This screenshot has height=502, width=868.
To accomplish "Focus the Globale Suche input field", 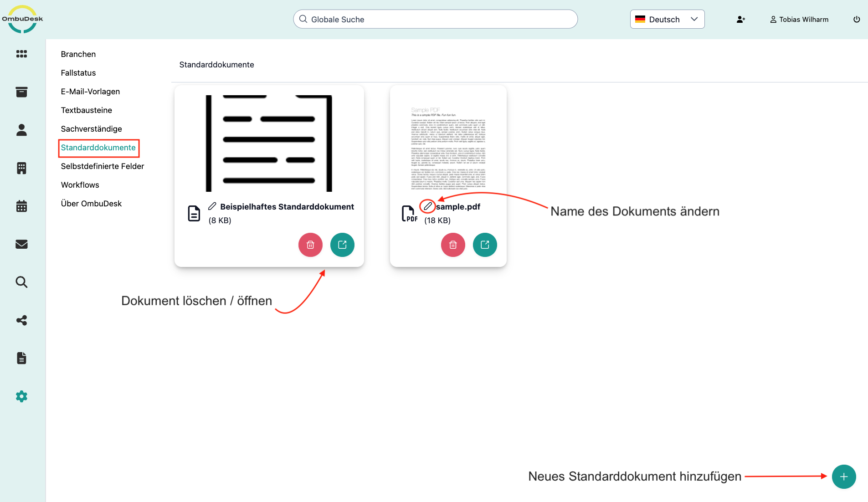I will click(x=435, y=19).
